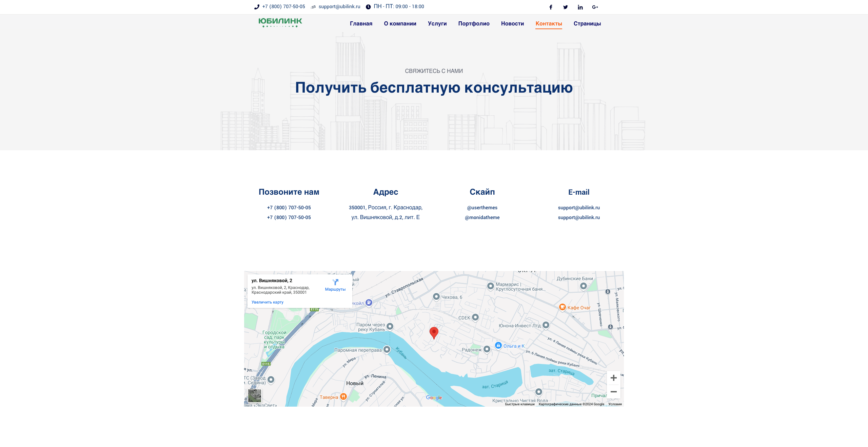Click the СДЕК map marker
Viewport: 868px width, 447px height.
475,317
